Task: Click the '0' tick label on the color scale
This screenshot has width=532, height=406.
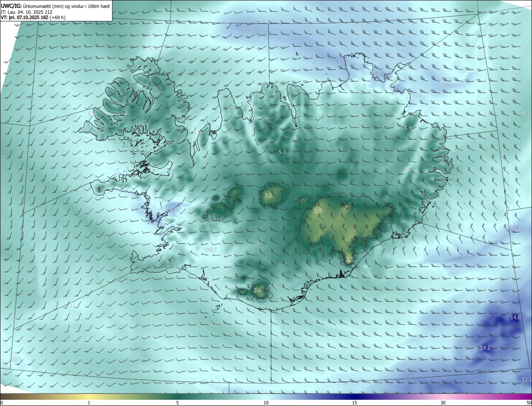Action: point(2,403)
